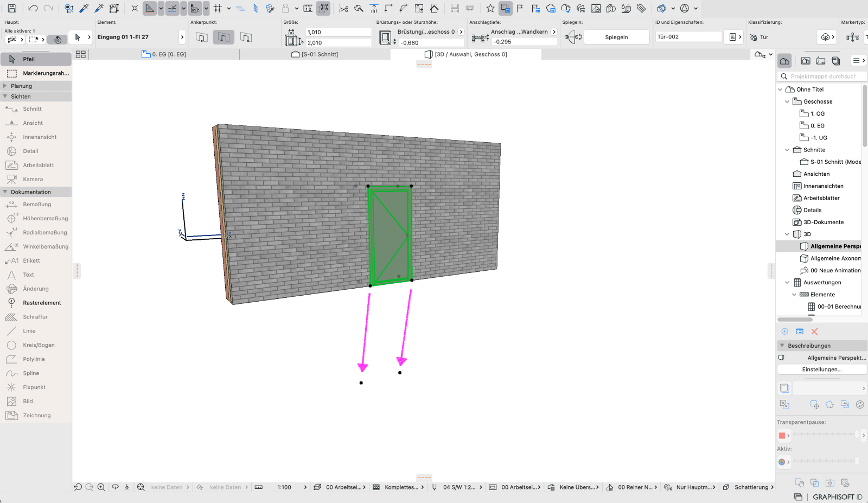This screenshot has height=503, width=868.
Task: Toggle the guide lines button in toolbar
Action: coord(150,8)
